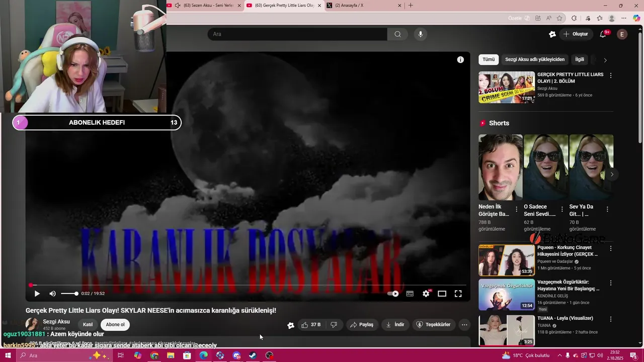The height and width of the screenshot is (362, 644).
Task: Open options for 'Sev Ya Da Git' short
Action: (607, 209)
